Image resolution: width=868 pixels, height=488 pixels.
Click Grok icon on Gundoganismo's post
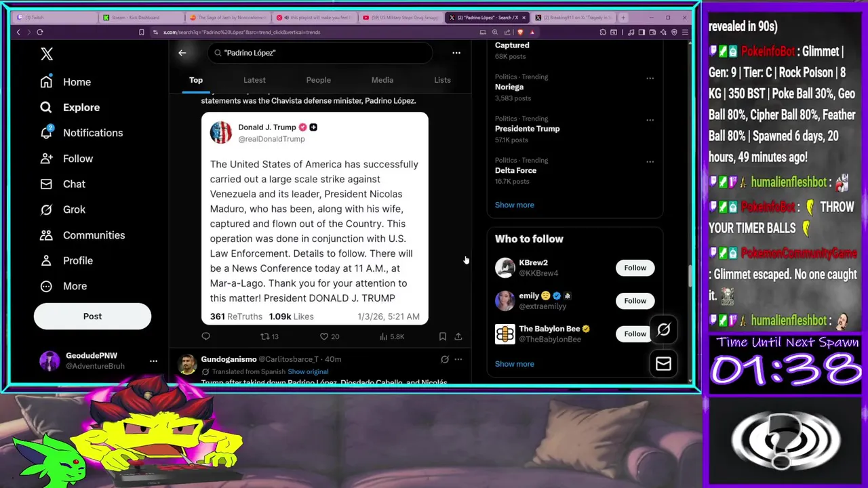tap(444, 359)
